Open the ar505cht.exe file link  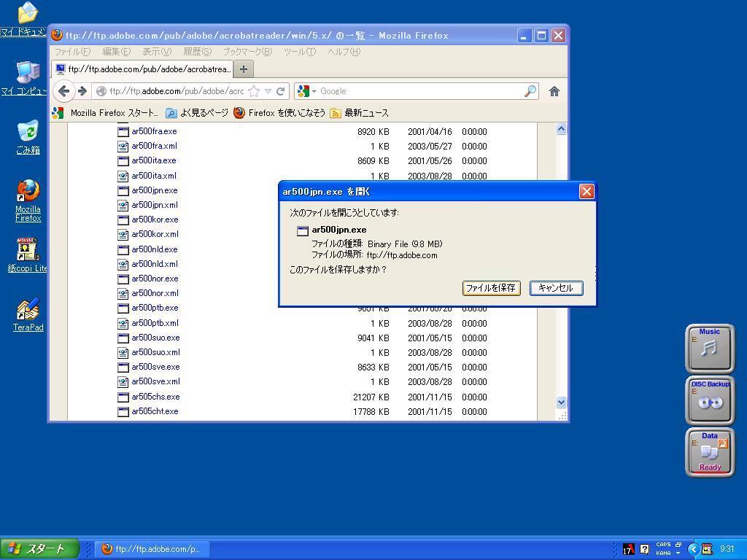[155, 411]
